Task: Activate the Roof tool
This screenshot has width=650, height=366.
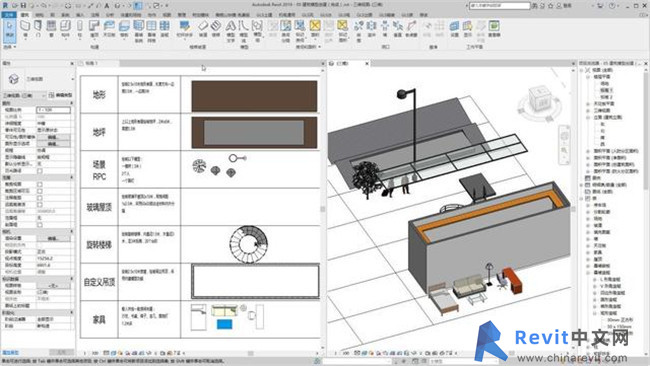Action: 94,29
